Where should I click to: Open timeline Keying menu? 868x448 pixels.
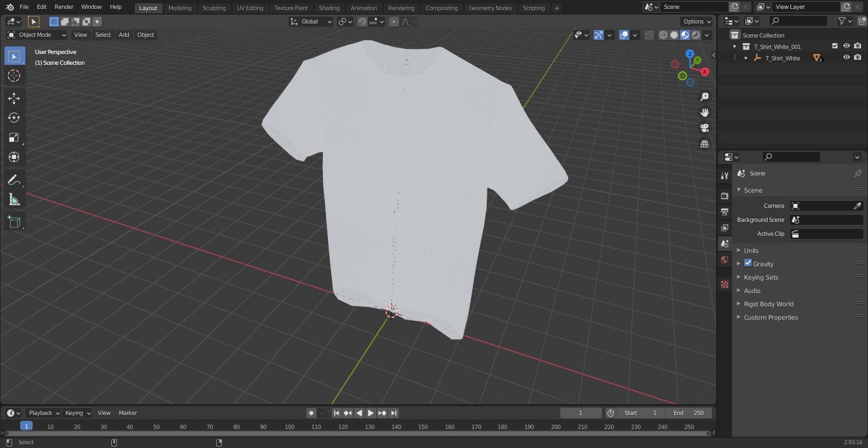[78, 413]
